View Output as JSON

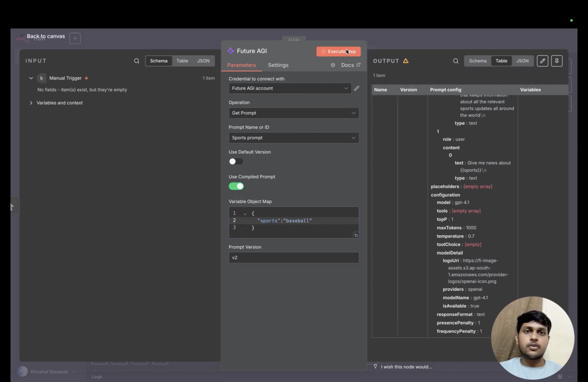(x=522, y=61)
